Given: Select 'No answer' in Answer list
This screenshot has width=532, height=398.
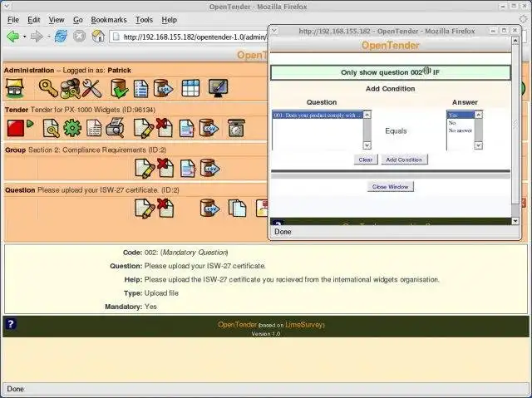Looking at the screenshot, I should click(x=461, y=130).
